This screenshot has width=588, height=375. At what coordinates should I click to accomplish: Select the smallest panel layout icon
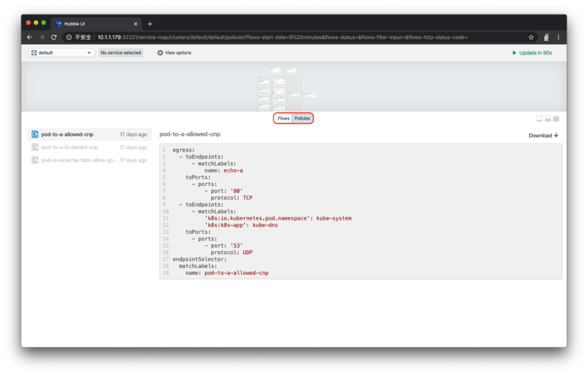[539, 119]
